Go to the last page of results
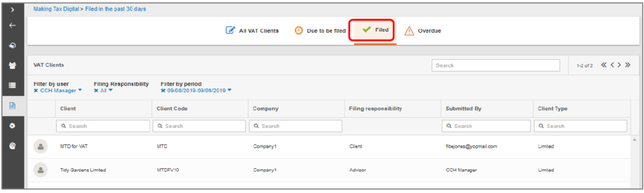Viewport: 644px width, 193px height. tap(627, 65)
